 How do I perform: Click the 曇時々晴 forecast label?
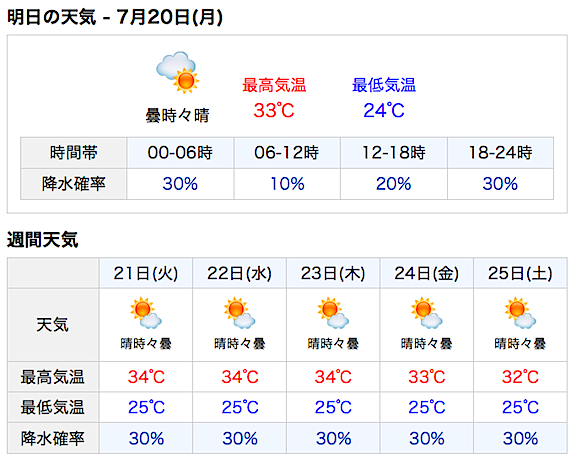point(177,115)
